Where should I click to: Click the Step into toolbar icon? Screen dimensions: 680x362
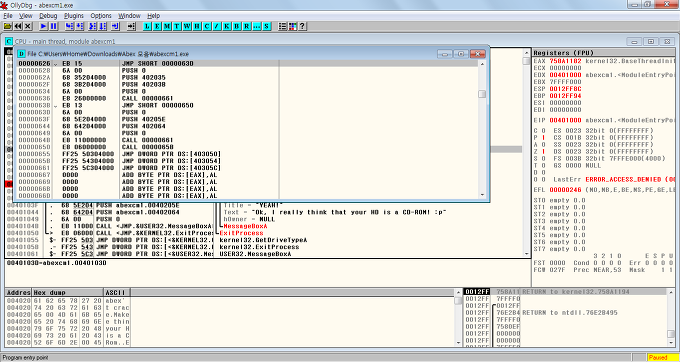coord(69,26)
